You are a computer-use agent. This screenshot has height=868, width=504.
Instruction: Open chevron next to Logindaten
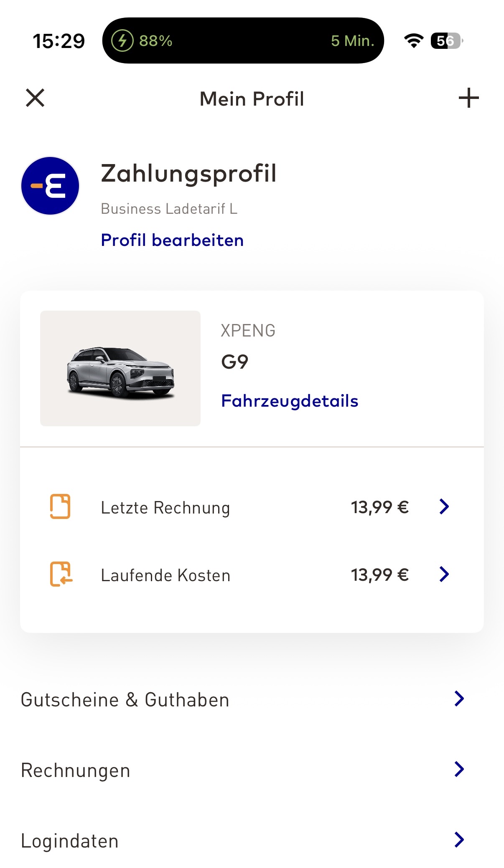coord(459,840)
